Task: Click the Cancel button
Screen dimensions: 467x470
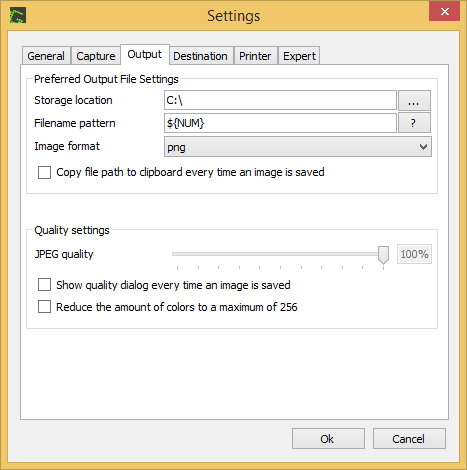Action: (x=409, y=439)
